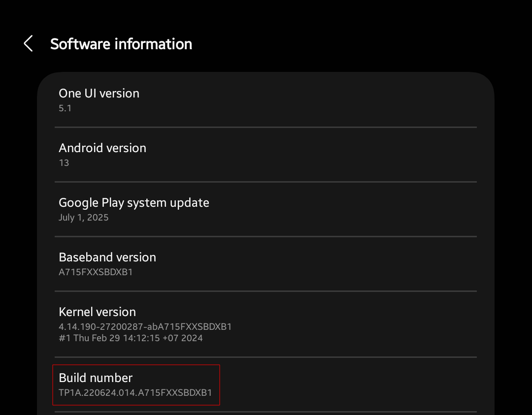
Task: Click the One UI value 5.1
Action: click(x=65, y=108)
